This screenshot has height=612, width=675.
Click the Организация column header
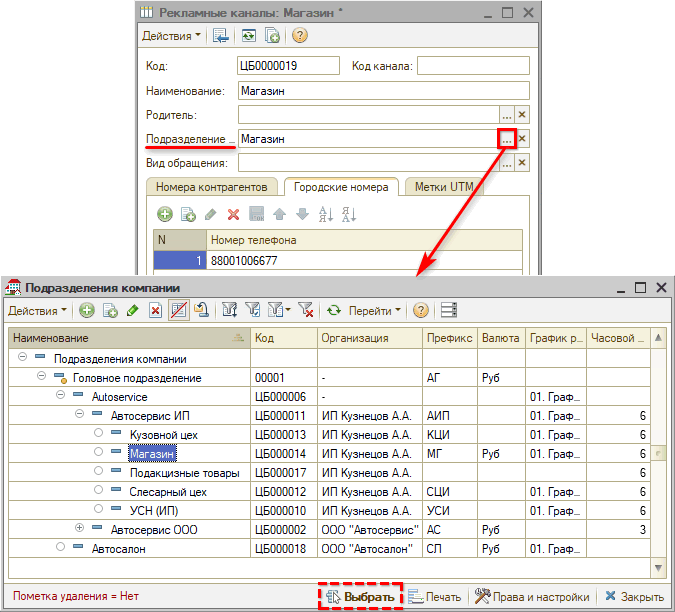click(x=370, y=338)
